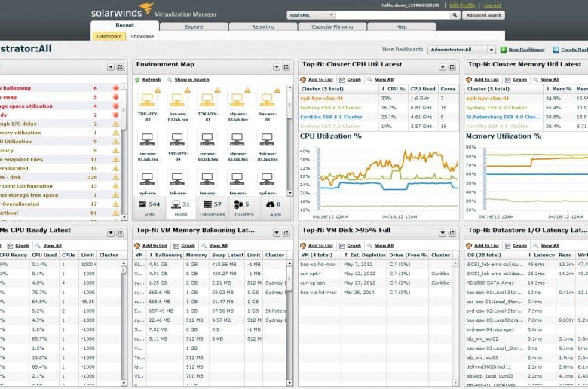Viewport: 588px width, 389px height.
Task: Click the 0 Apps counter
Action: [274, 208]
